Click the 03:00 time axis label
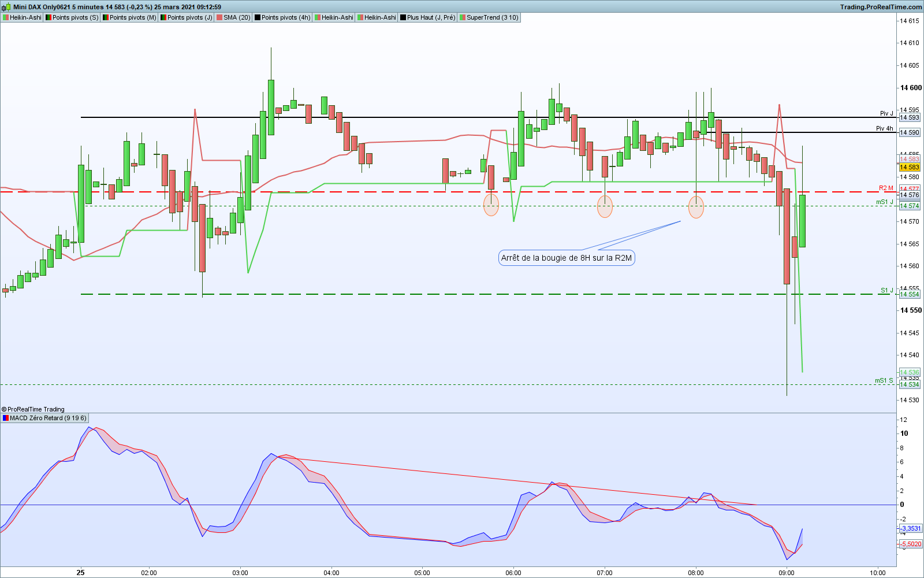 coord(240,573)
